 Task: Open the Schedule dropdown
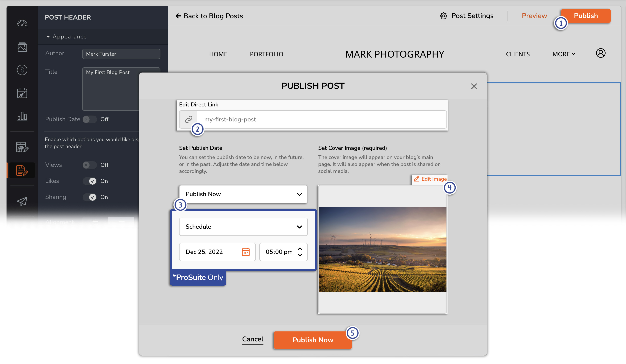(x=243, y=227)
